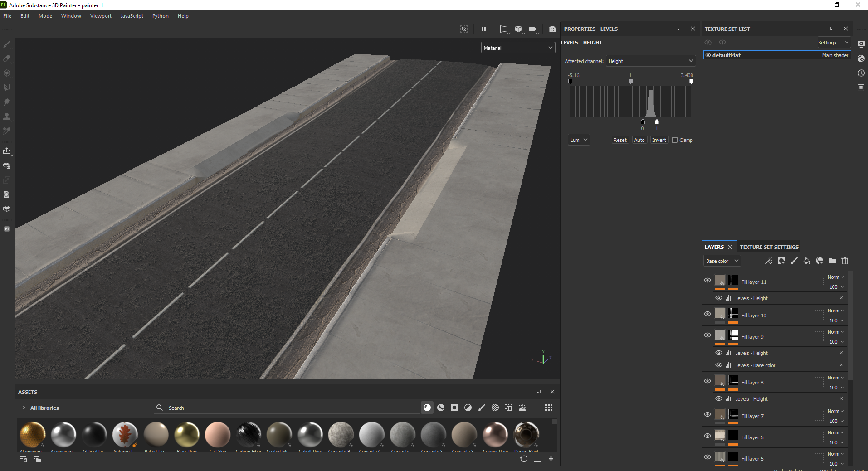Pause the viewport rendering
The width and height of the screenshot is (868, 471).
pos(484,29)
